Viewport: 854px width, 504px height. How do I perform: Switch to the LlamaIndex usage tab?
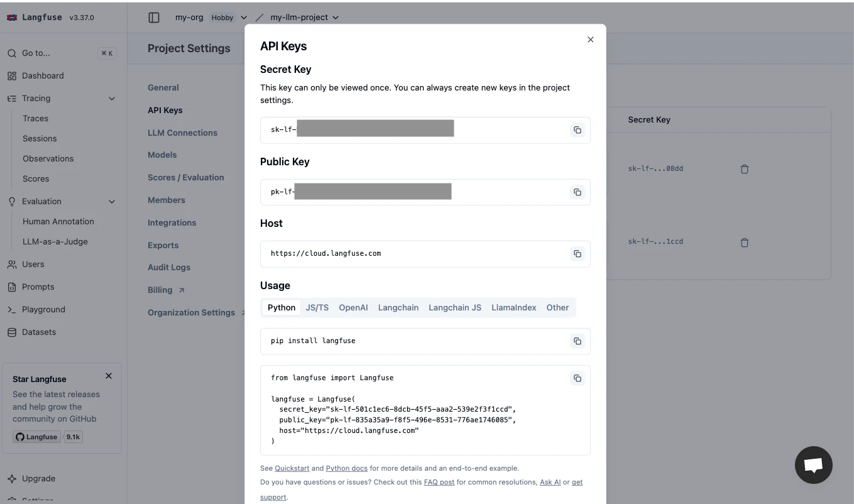[x=514, y=308]
